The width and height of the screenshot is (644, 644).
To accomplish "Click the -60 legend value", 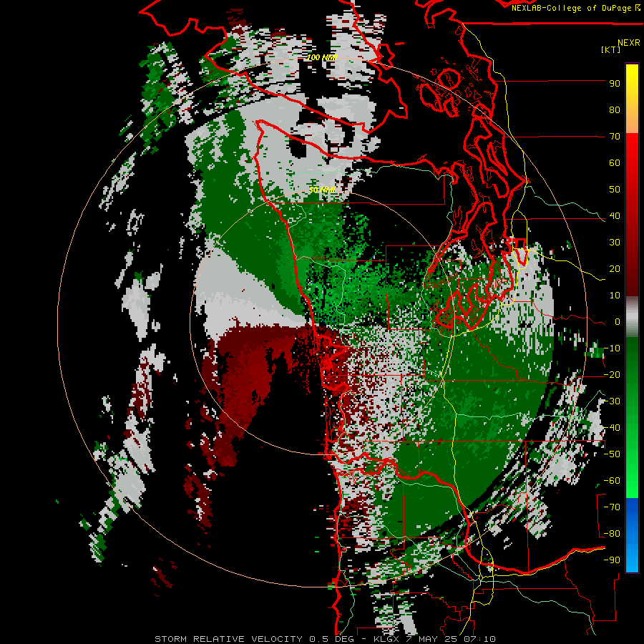I will 612,481.
